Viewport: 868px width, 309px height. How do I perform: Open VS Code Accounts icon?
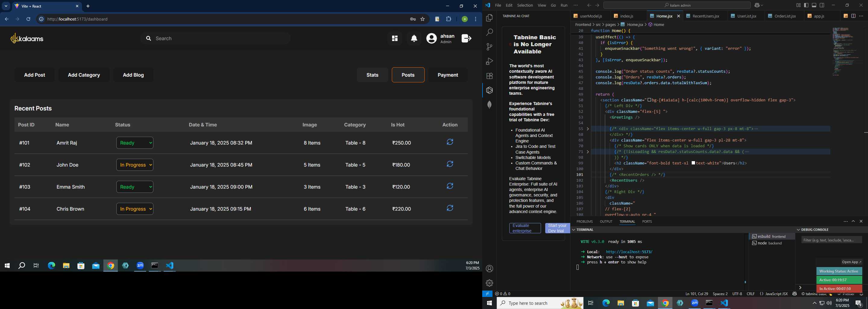click(489, 269)
